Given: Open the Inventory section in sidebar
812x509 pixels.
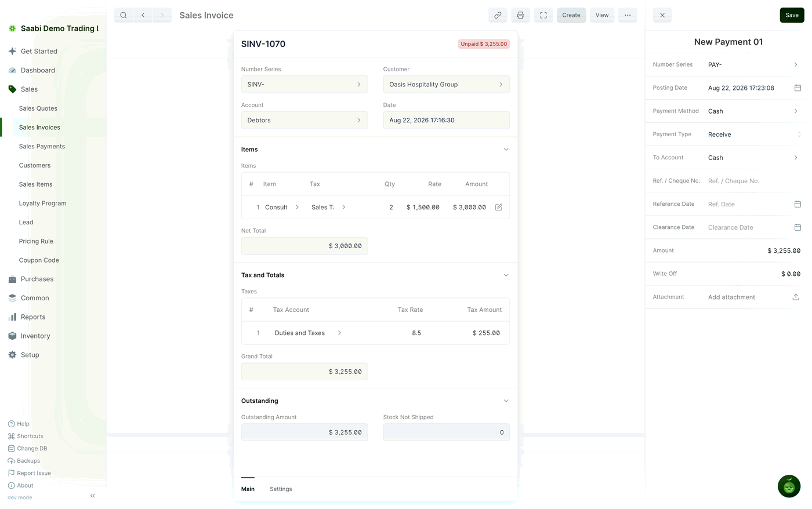Looking at the screenshot, I should [35, 336].
